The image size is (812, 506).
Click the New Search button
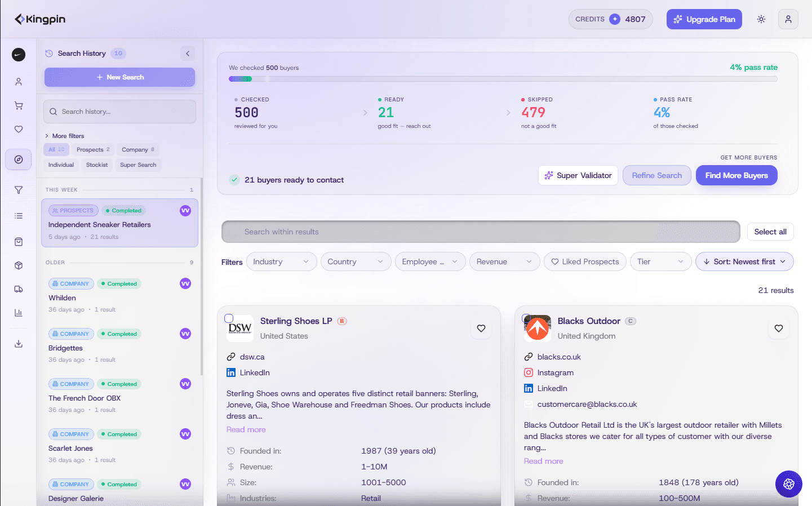point(119,77)
